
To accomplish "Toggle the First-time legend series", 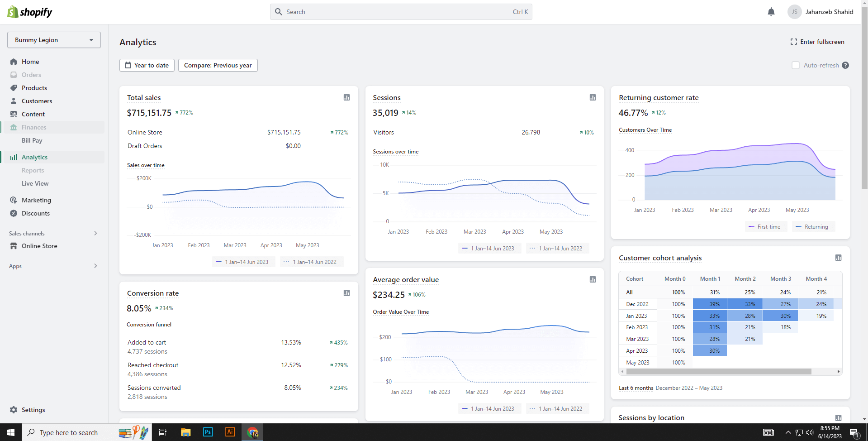I will point(766,227).
